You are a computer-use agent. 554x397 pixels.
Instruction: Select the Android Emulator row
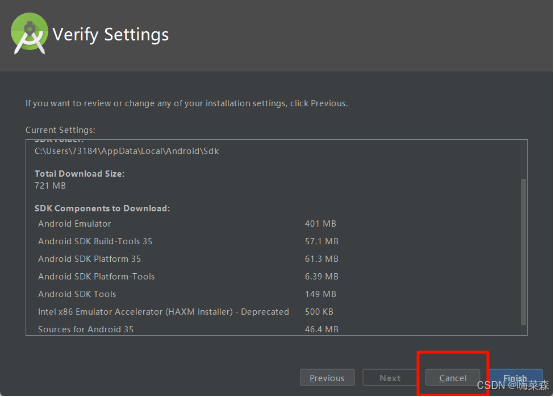click(x=188, y=224)
